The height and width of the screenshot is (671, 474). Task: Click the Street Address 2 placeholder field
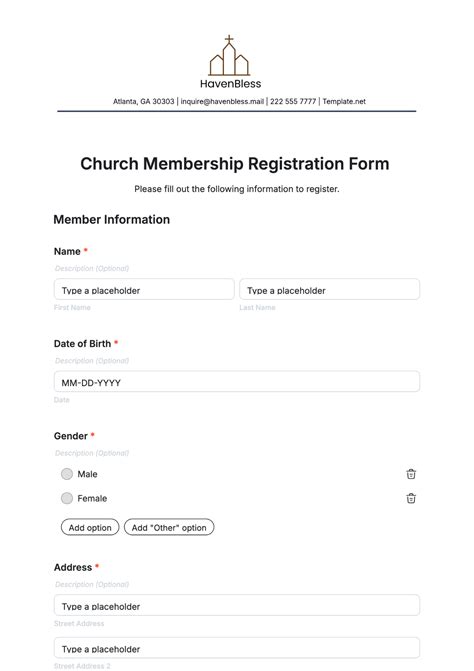237,648
